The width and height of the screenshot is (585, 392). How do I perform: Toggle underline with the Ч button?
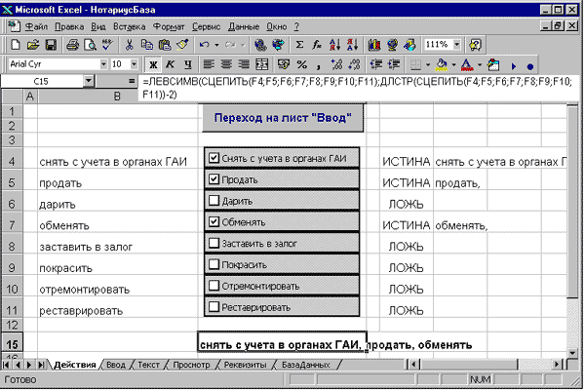tap(188, 65)
